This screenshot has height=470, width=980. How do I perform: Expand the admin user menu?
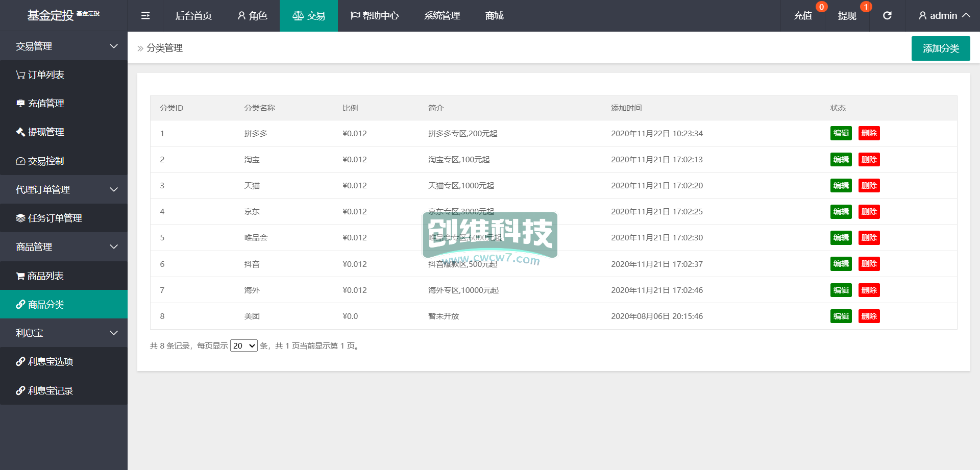tap(943, 16)
